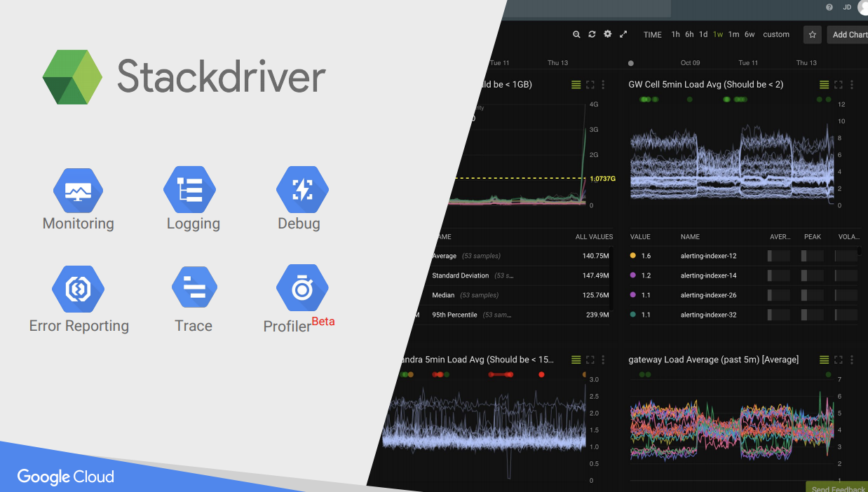The image size is (868, 492).
Task: Toggle legend icon on GW Cell chart
Action: [x=825, y=85]
